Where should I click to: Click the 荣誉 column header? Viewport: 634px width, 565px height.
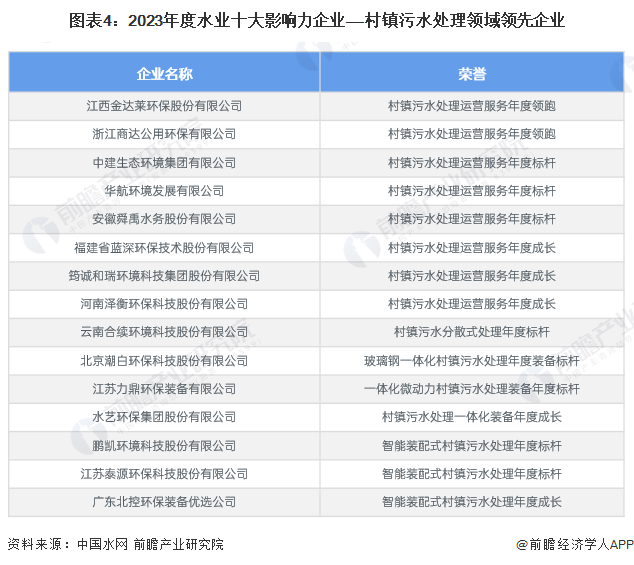click(472, 72)
